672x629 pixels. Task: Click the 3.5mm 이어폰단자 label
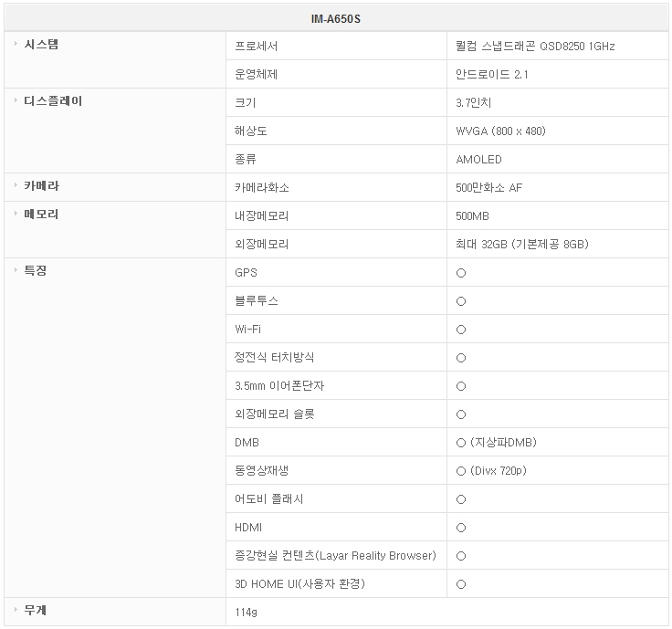(279, 385)
